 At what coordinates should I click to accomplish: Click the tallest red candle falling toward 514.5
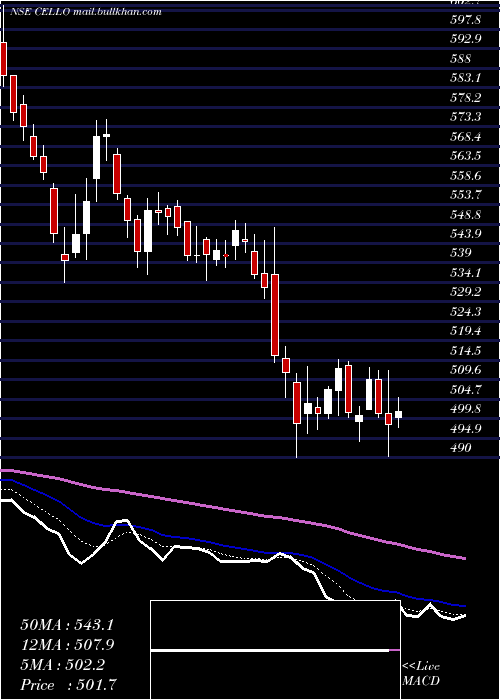point(275,315)
